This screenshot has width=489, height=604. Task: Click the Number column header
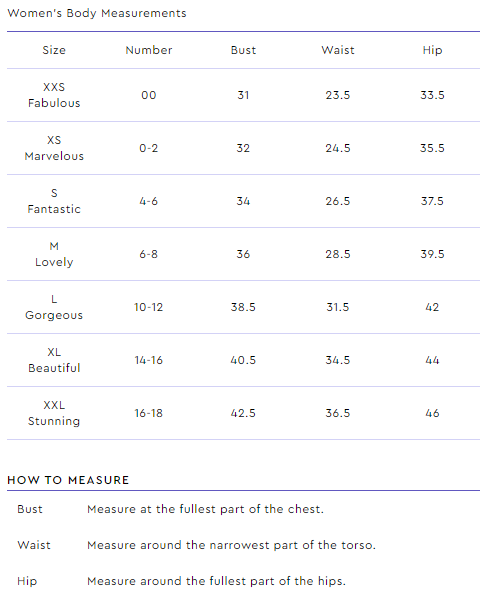pos(149,50)
